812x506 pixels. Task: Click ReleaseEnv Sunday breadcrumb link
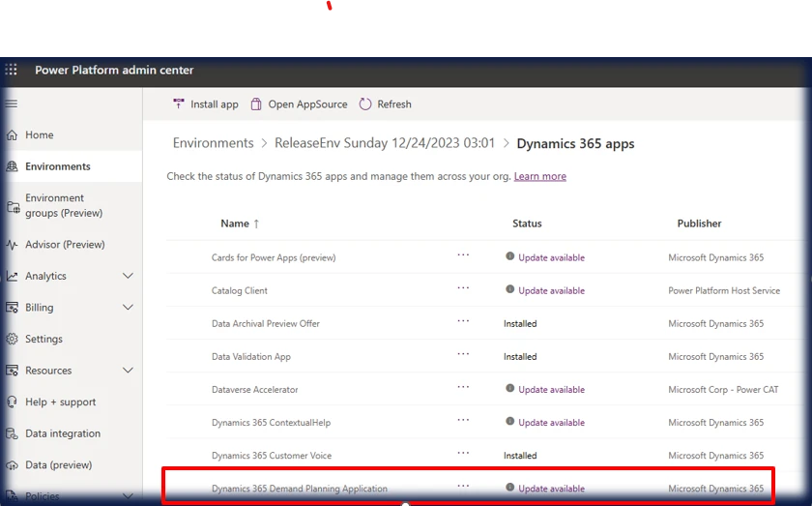pos(385,143)
